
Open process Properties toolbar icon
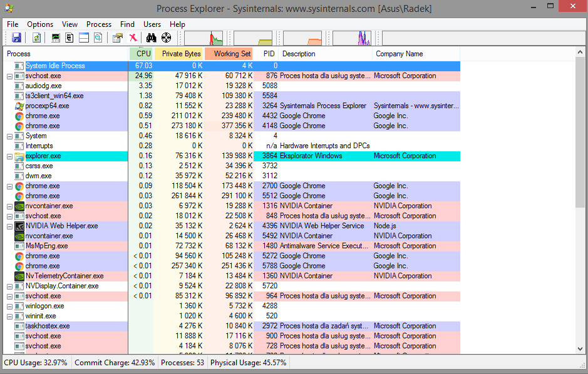click(x=118, y=38)
